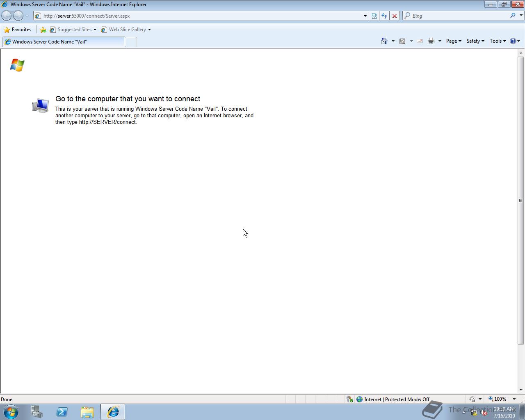Click the search magnifier button
Viewport: 525px width, 420px height.
point(513,16)
